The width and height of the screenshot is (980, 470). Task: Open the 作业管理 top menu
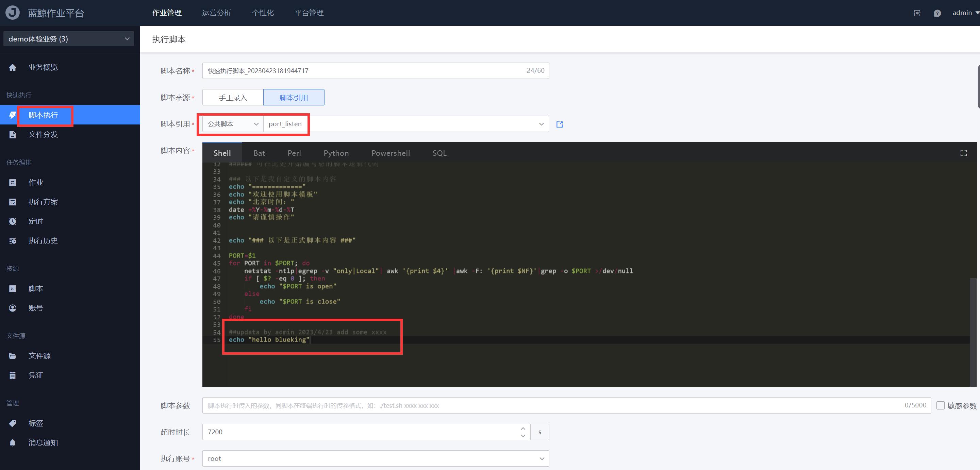pyautogui.click(x=167, y=13)
